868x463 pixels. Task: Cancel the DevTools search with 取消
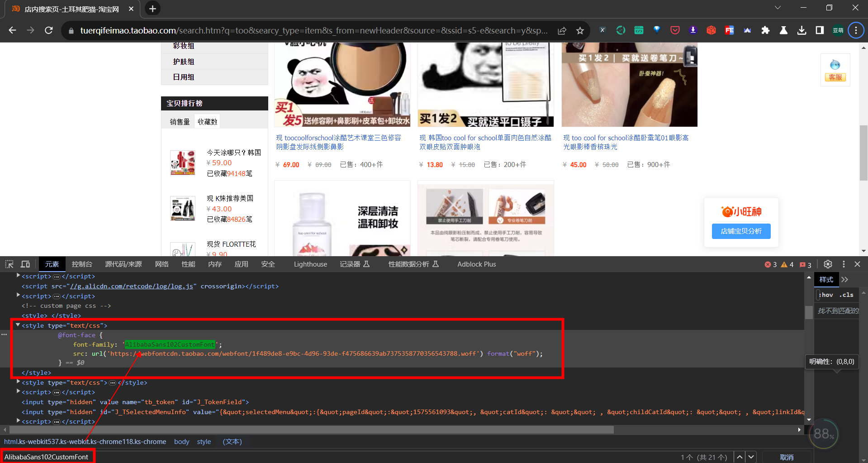click(787, 457)
